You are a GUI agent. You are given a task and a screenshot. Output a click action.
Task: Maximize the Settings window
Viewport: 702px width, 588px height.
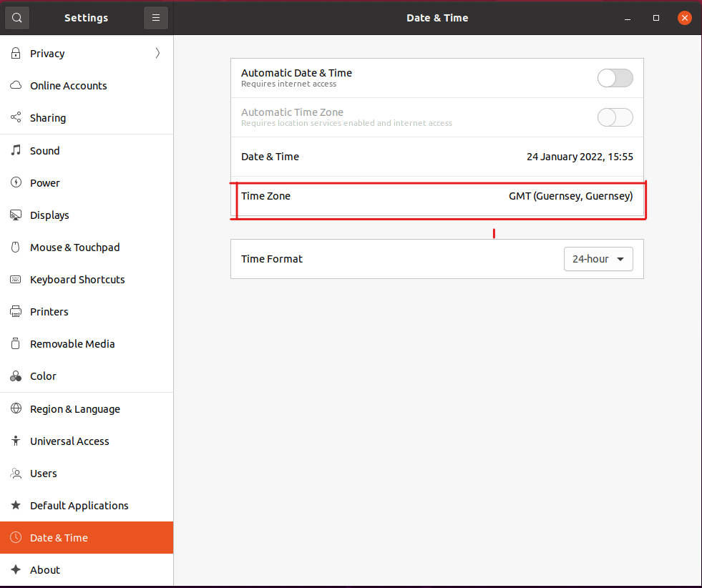point(656,18)
